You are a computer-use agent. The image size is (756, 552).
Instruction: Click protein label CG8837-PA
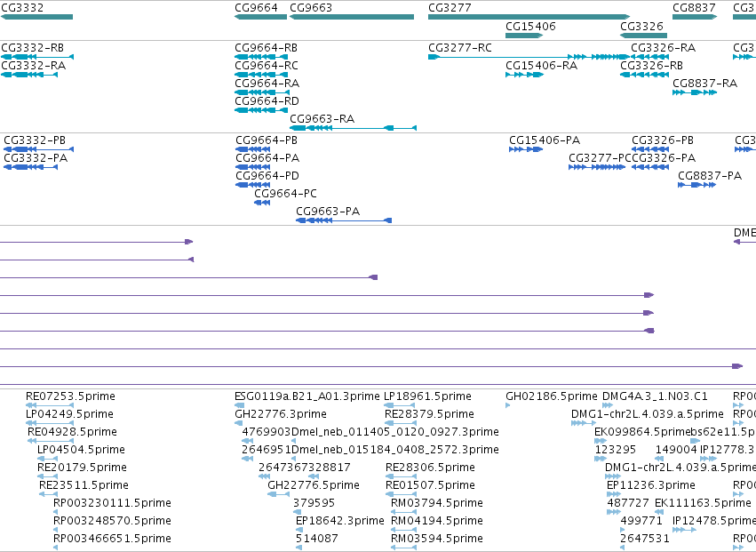click(710, 176)
